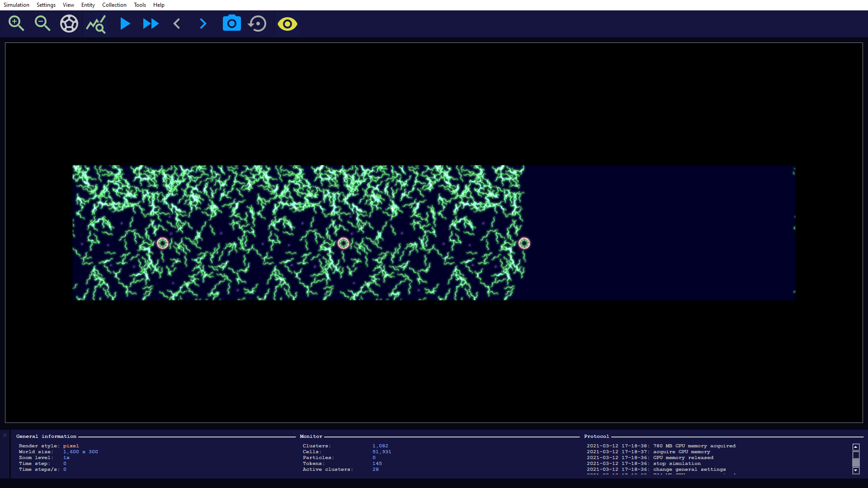Viewport: 868px width, 488px height.
Task: Step forward with right chevron
Action: coord(203,23)
